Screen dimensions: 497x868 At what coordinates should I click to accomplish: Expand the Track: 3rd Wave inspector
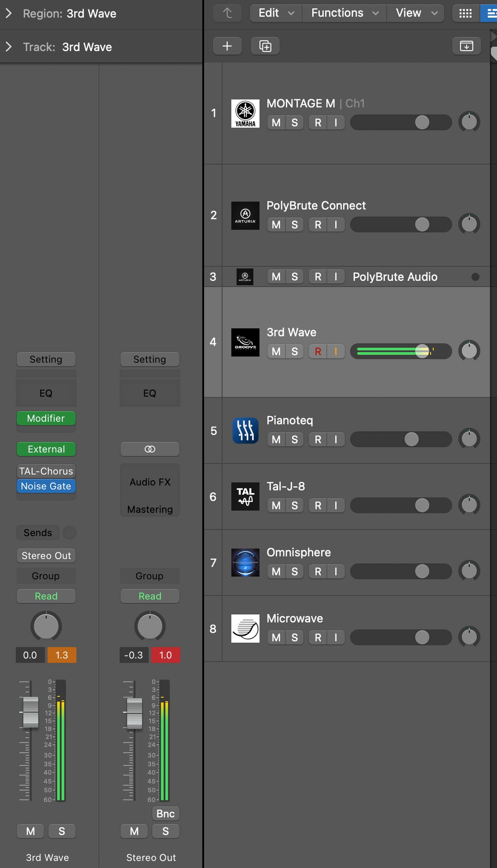pos(8,47)
